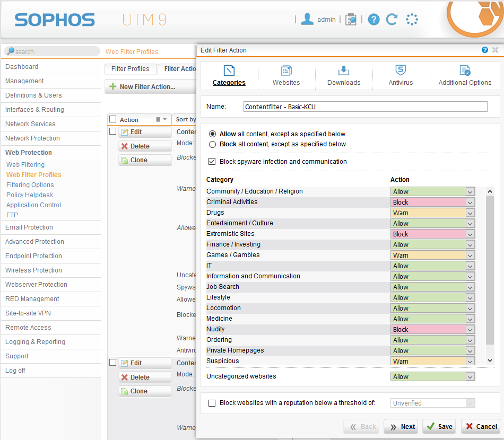Open the Unverified reputation threshold dropdown
This screenshot has width=504, height=440.
point(432,403)
